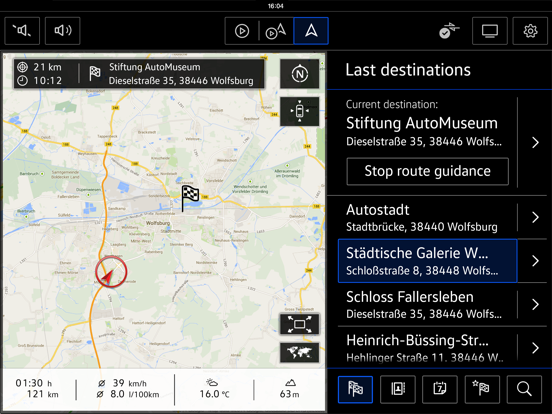Switch to the navigation arrow tab
Screen dimensions: 552x414
click(x=311, y=31)
